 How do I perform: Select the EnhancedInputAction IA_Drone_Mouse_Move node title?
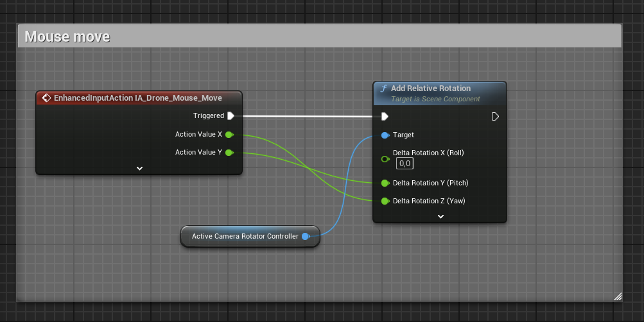click(138, 97)
